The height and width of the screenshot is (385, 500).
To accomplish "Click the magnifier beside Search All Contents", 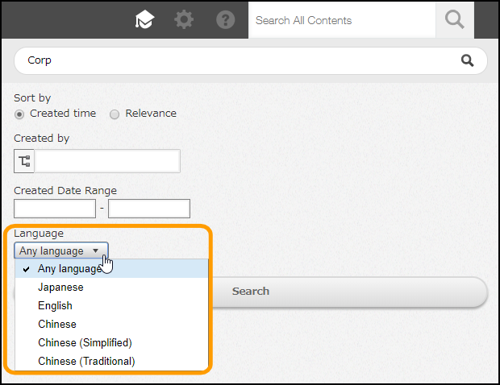I will coord(454,20).
